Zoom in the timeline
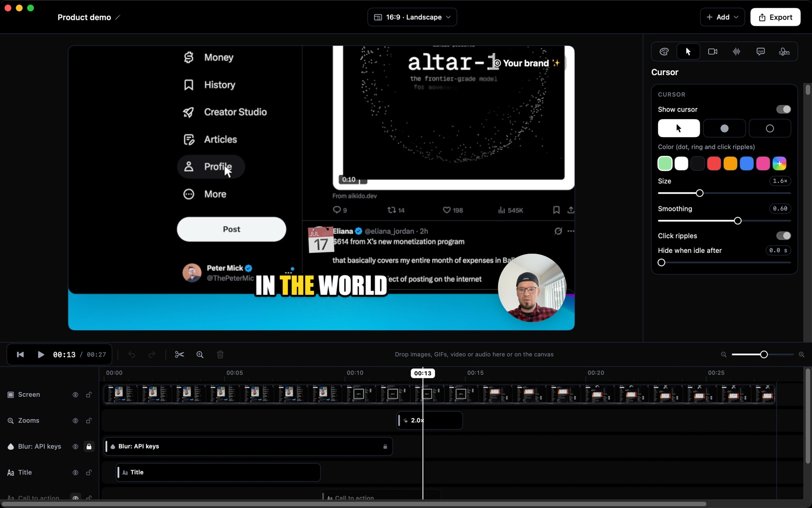Viewport: 812px width, 508px height. coord(802,354)
